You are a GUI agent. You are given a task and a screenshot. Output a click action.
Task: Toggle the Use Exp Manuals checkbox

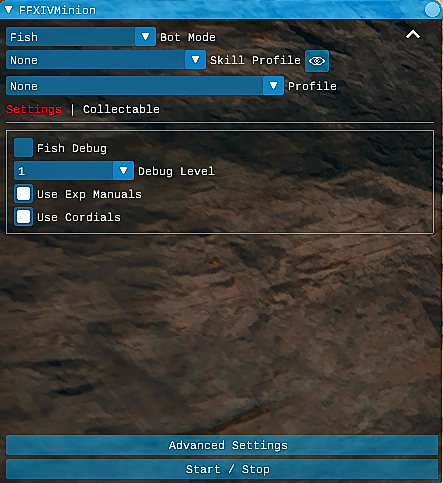click(x=23, y=194)
